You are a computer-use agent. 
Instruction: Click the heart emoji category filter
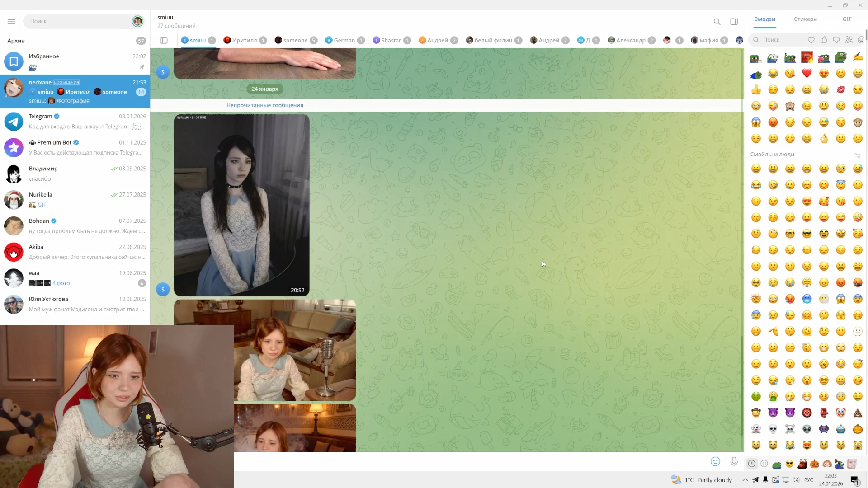coord(811,40)
